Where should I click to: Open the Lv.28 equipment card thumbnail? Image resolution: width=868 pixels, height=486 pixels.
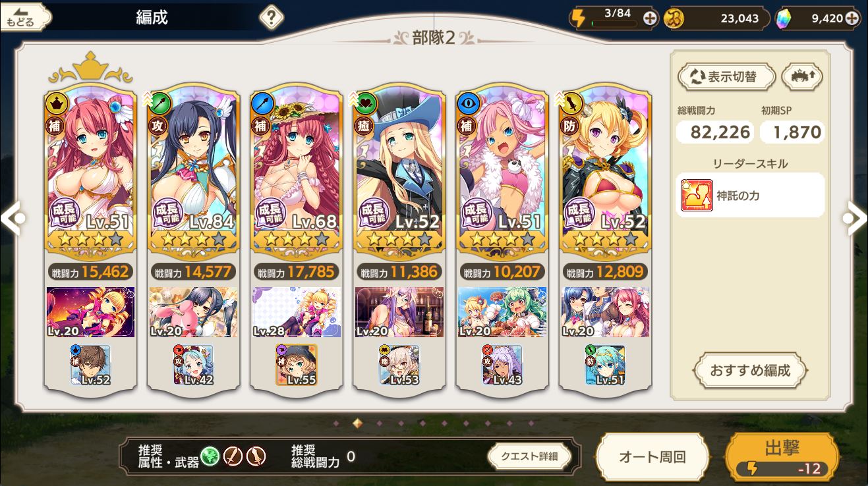click(297, 312)
